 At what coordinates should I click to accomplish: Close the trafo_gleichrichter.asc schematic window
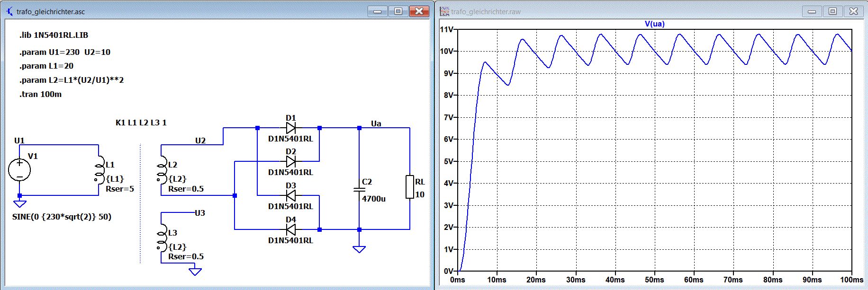coord(419,11)
